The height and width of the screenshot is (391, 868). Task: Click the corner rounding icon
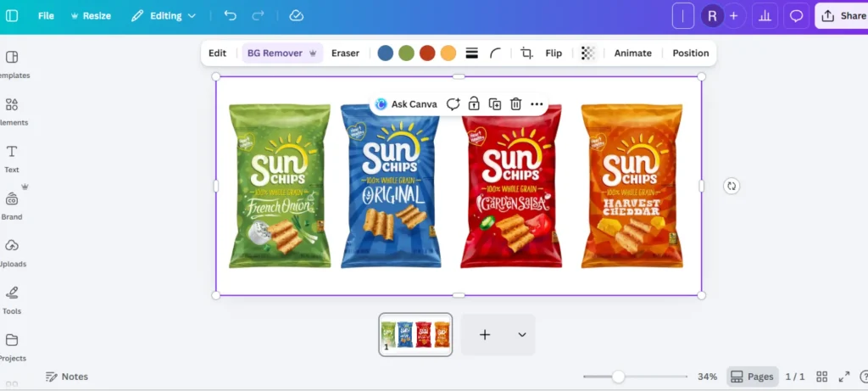496,53
